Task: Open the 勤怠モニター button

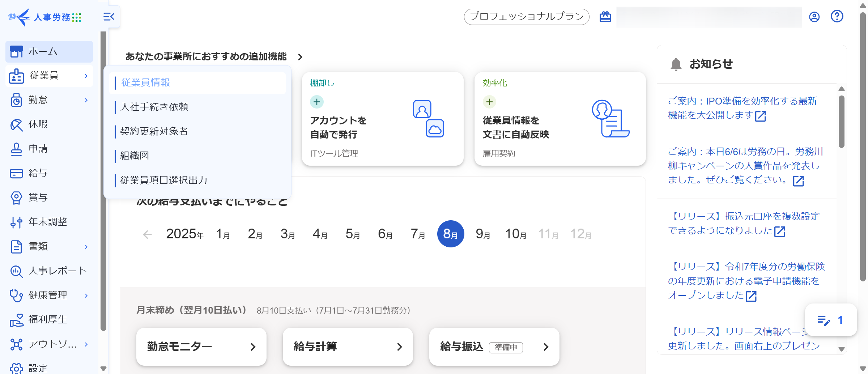Action: tap(201, 347)
